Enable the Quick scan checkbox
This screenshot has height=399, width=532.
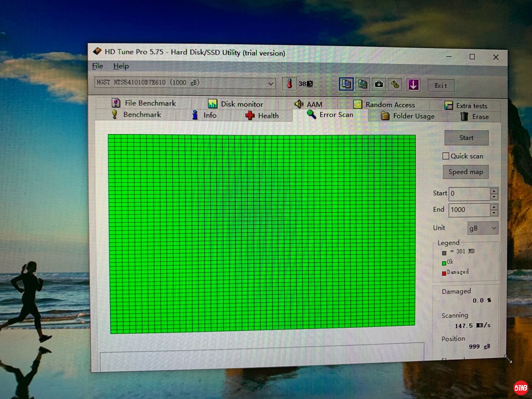pos(446,156)
